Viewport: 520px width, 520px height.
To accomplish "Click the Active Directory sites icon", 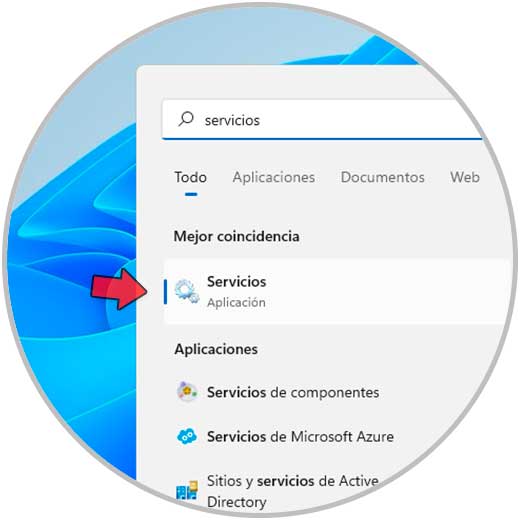I will pos(187,491).
